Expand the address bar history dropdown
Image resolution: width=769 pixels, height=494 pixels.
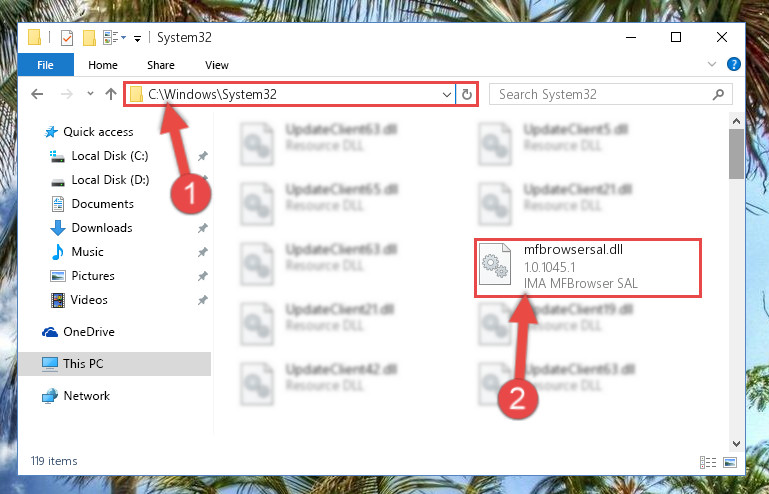[x=446, y=94]
